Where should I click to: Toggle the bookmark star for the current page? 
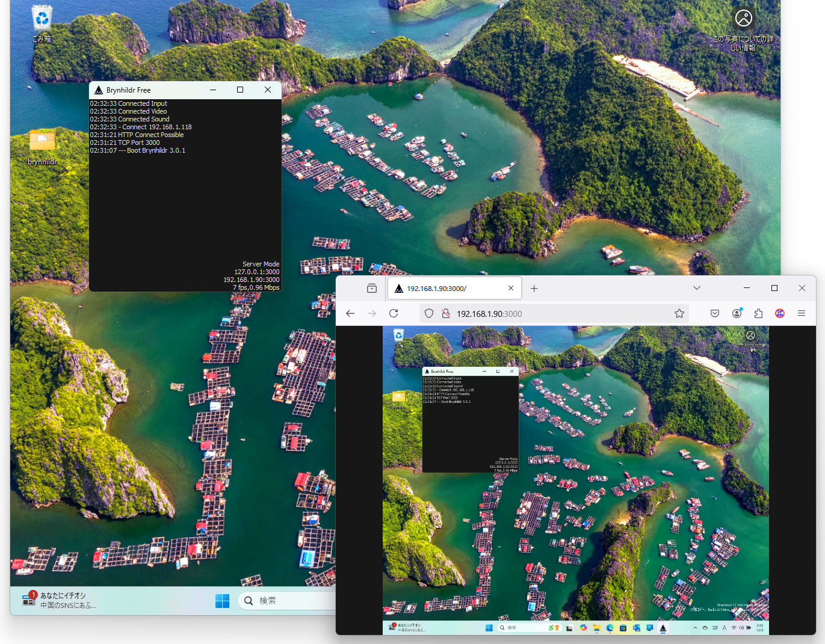point(679,313)
